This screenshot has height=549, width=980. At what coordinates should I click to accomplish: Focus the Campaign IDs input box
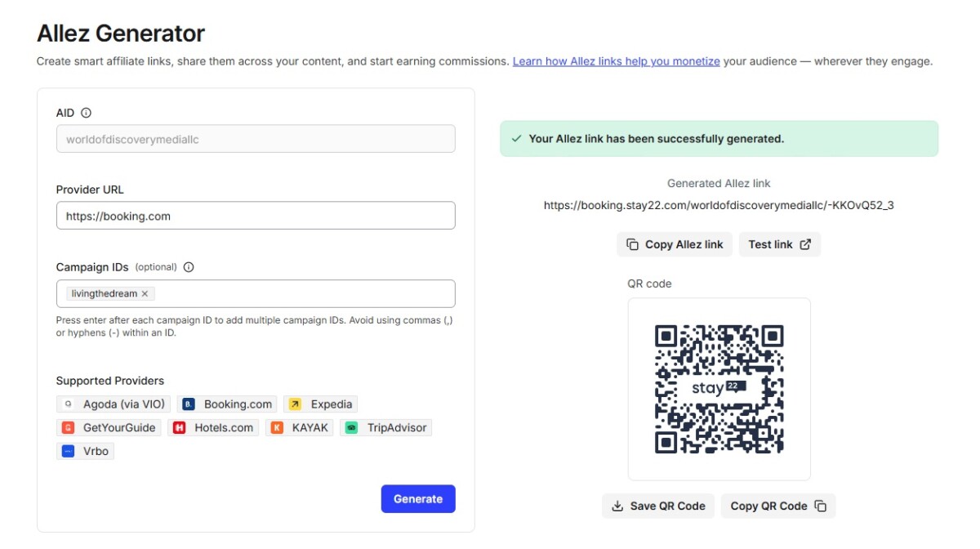click(x=256, y=293)
